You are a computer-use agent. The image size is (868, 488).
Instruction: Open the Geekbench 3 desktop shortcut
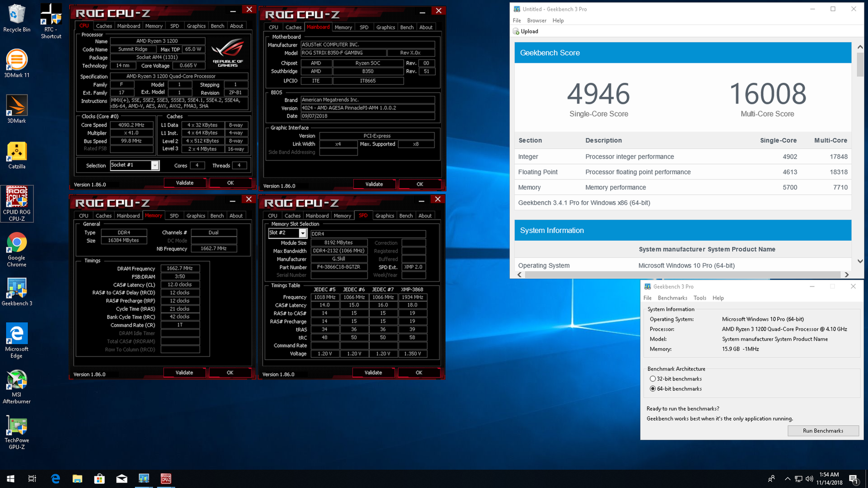pos(17,291)
